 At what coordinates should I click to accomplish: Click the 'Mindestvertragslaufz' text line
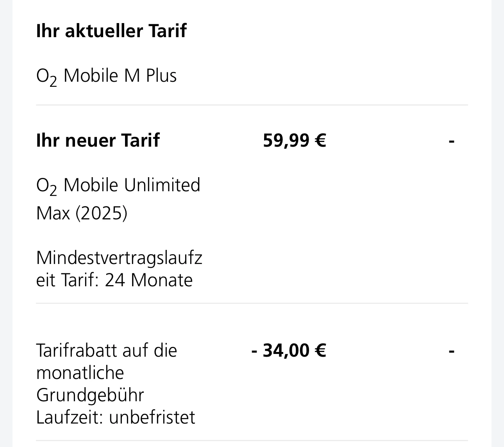pos(119,258)
